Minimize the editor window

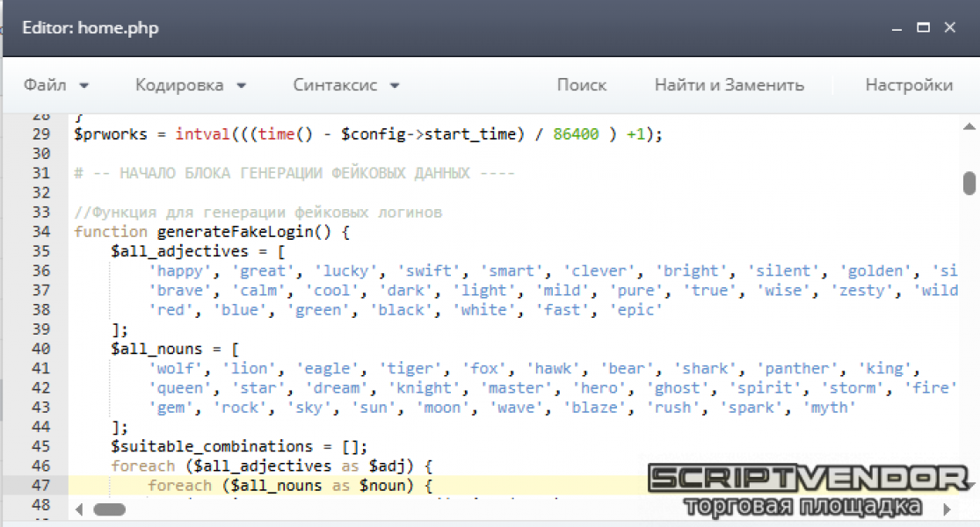click(897, 28)
